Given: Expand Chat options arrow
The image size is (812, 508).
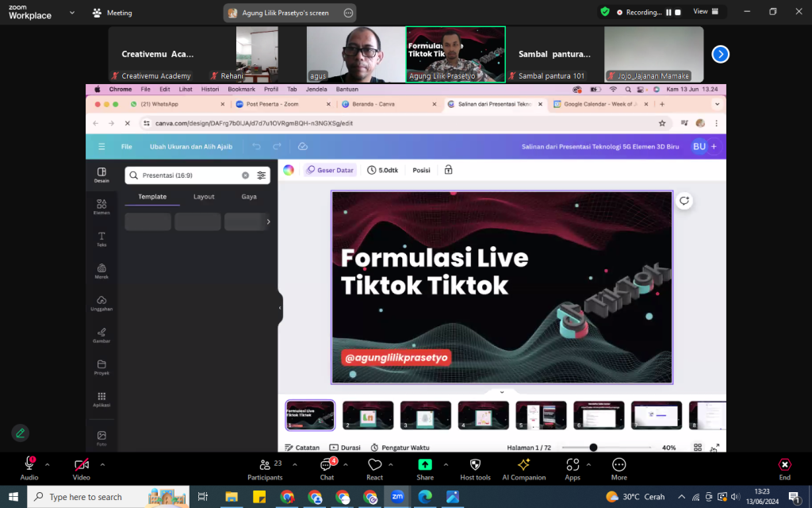Looking at the screenshot, I should (346, 464).
